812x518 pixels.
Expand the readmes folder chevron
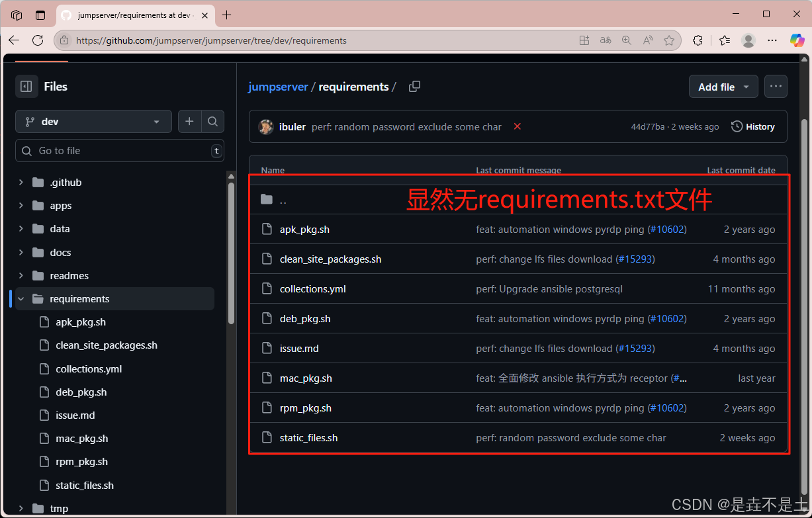[x=21, y=276]
